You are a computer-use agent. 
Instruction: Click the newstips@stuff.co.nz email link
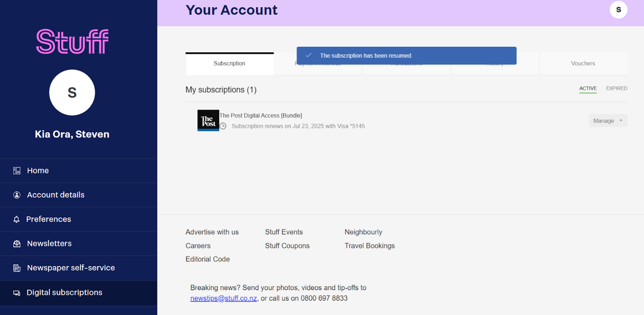pos(224,298)
